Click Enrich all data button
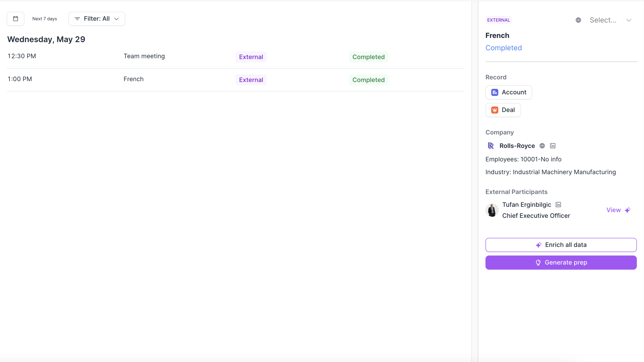The image size is (644, 362). (x=561, y=245)
